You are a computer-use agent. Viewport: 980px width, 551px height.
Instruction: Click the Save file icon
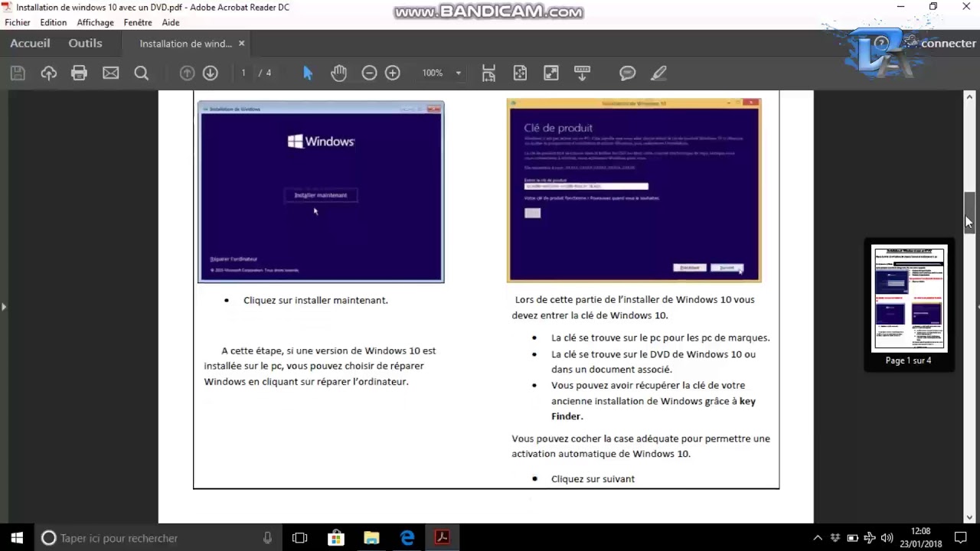point(18,73)
